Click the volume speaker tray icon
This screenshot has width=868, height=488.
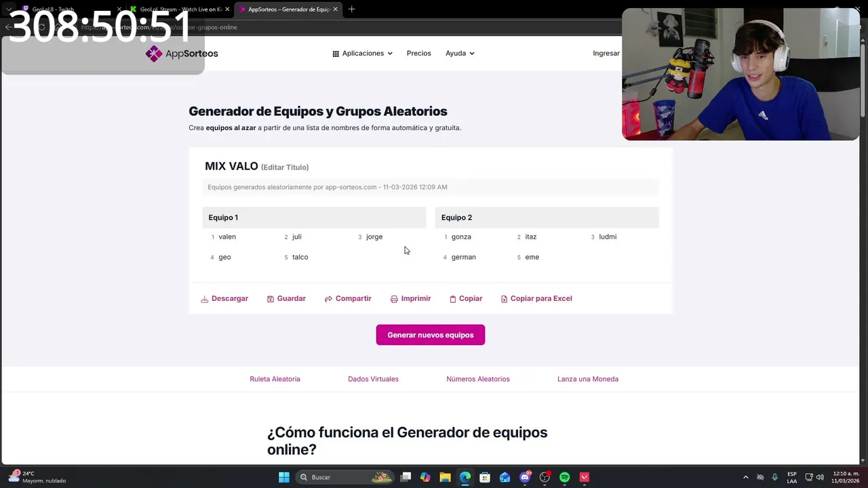[821, 477]
